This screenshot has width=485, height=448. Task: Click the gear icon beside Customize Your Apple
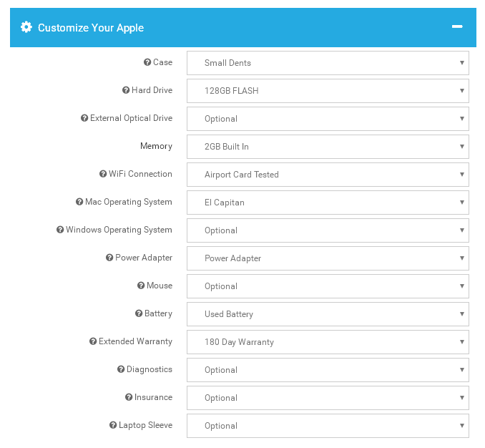pos(26,27)
